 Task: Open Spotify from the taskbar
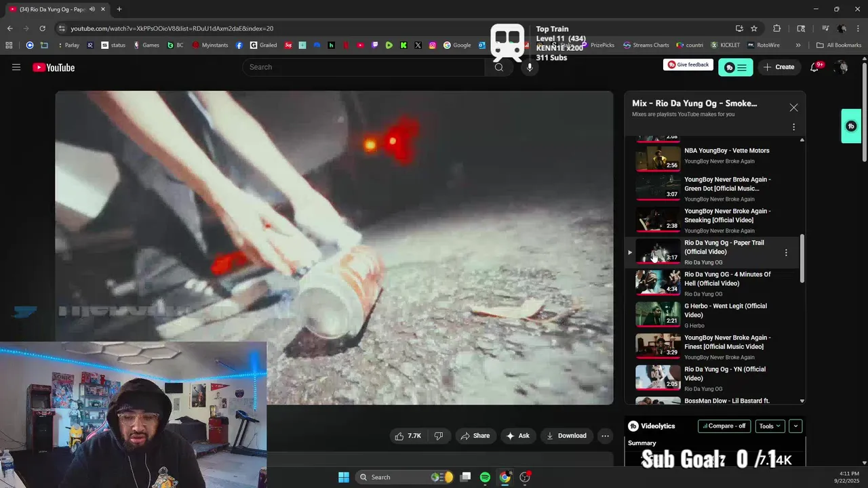(485, 477)
